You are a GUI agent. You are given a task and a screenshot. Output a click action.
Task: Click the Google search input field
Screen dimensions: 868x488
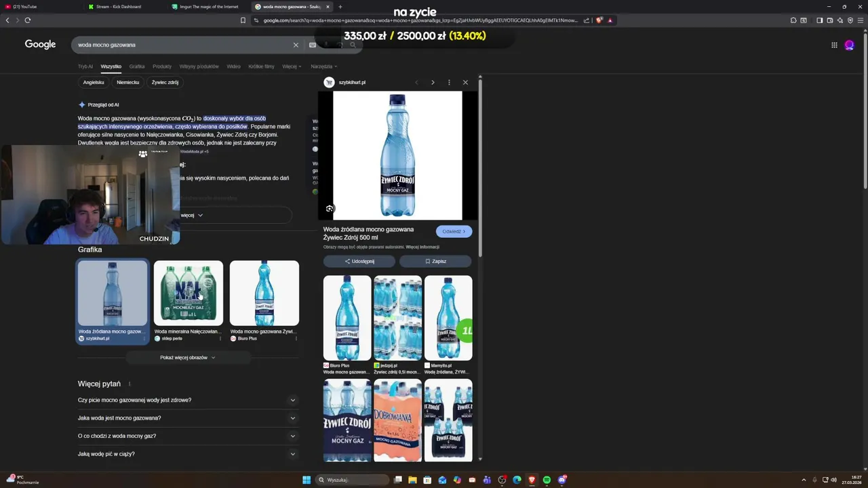coord(183,45)
